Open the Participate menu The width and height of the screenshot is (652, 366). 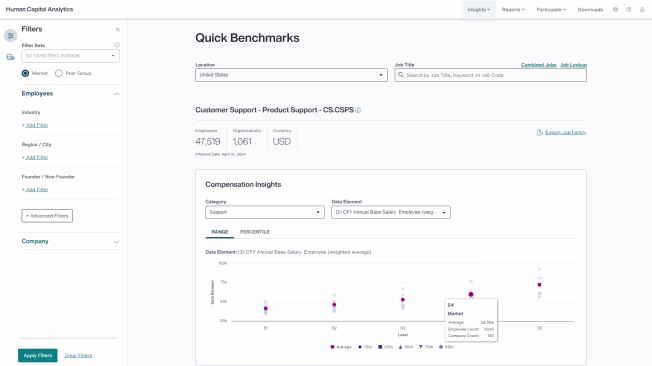click(551, 10)
